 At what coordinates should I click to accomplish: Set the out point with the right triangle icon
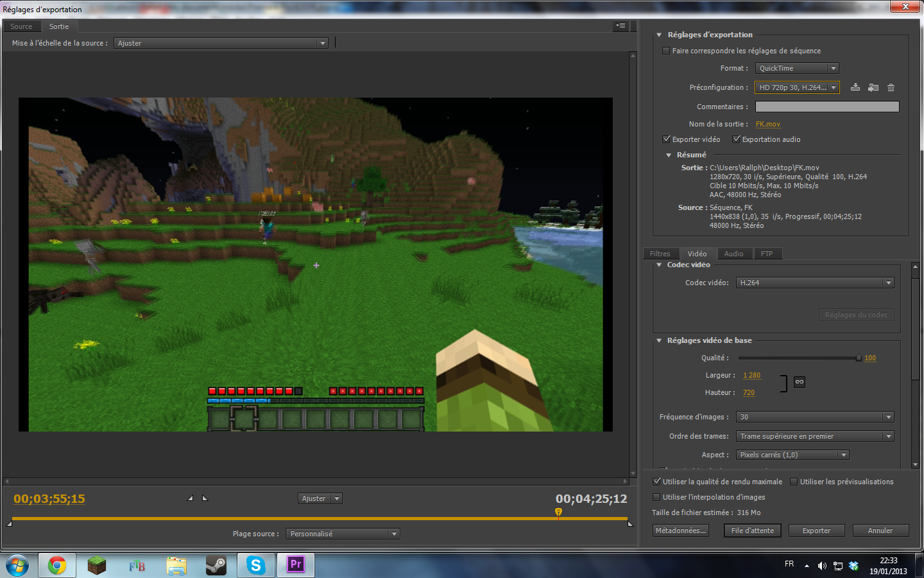click(205, 498)
